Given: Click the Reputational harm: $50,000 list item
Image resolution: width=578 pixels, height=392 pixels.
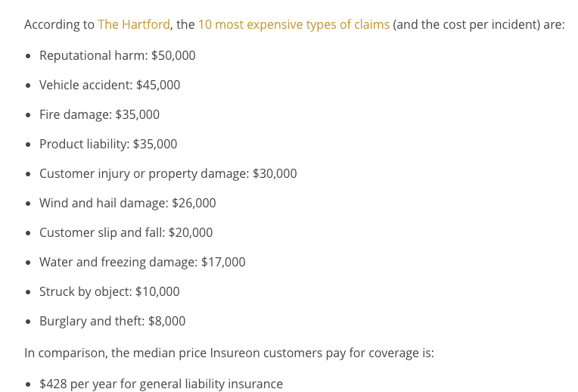Looking at the screenshot, I should (x=117, y=55).
